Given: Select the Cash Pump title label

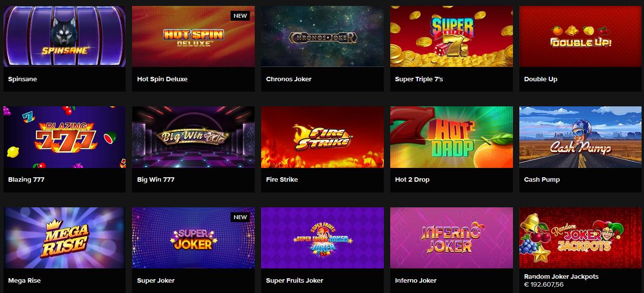Looking at the screenshot, I should pos(542,180).
